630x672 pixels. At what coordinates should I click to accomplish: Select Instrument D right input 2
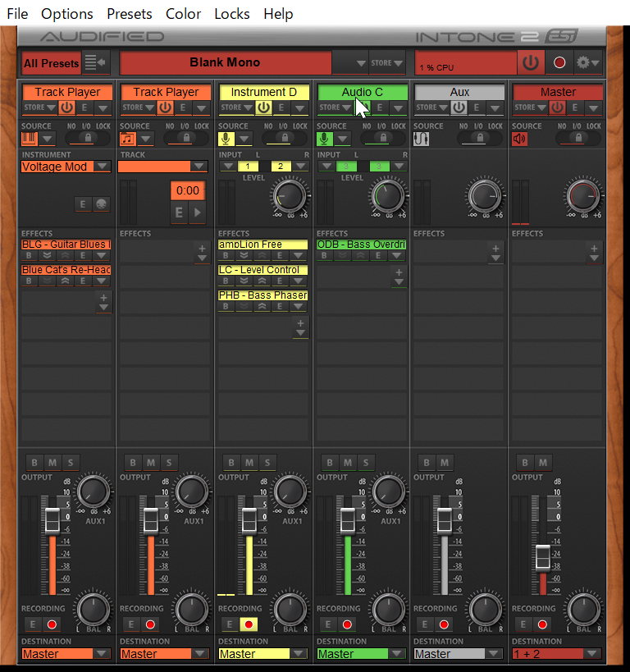281,167
